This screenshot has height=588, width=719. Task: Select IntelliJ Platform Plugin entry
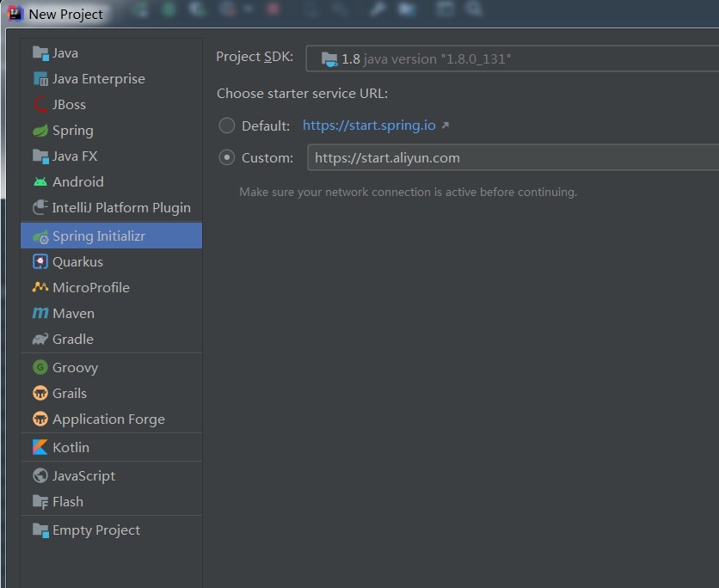click(x=112, y=208)
